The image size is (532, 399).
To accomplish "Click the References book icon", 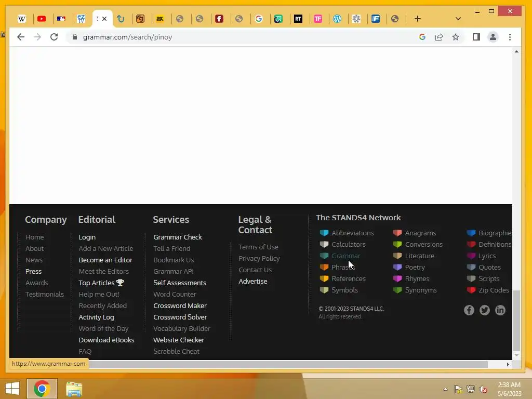I will (x=324, y=279).
